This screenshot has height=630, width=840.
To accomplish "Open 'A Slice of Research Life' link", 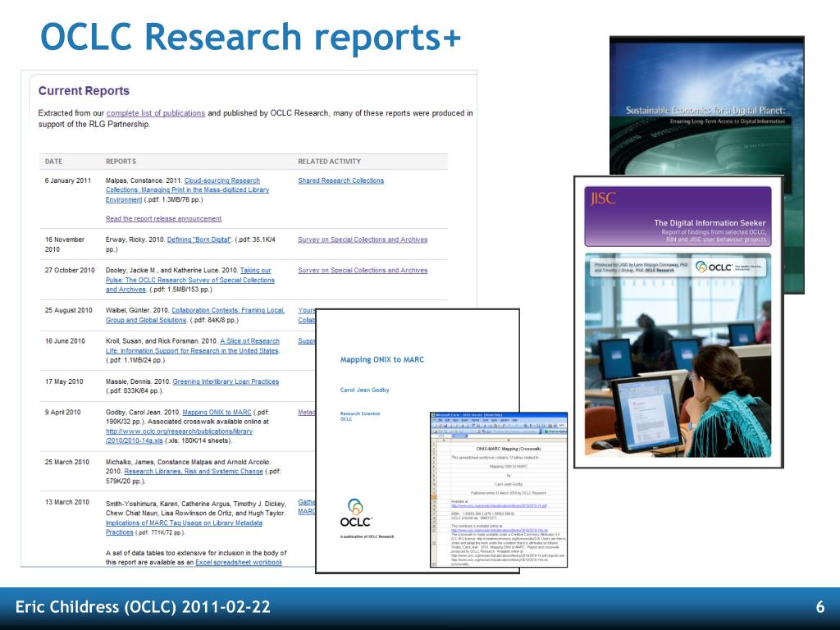I will click(193, 345).
